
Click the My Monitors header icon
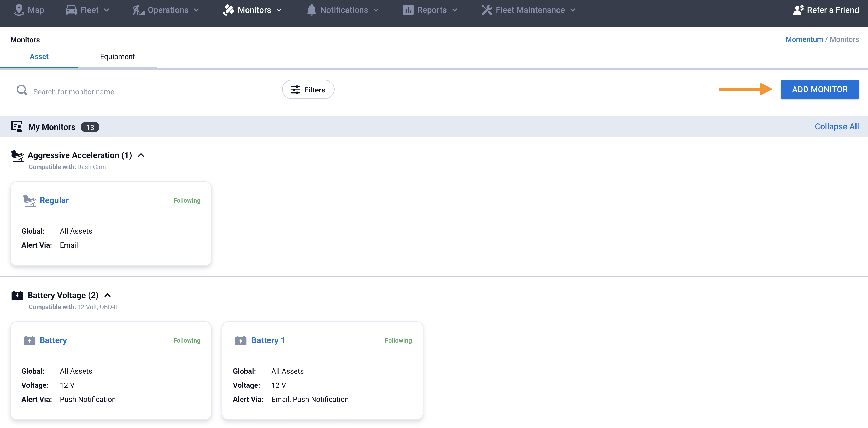click(x=16, y=126)
